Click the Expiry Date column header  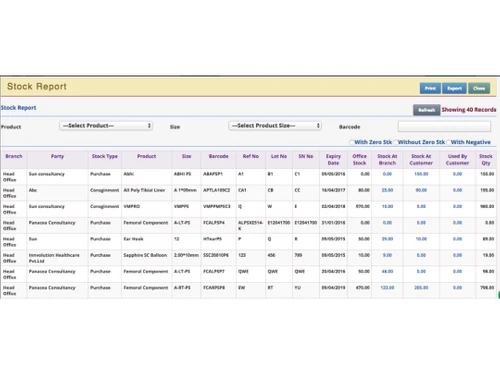(x=333, y=160)
